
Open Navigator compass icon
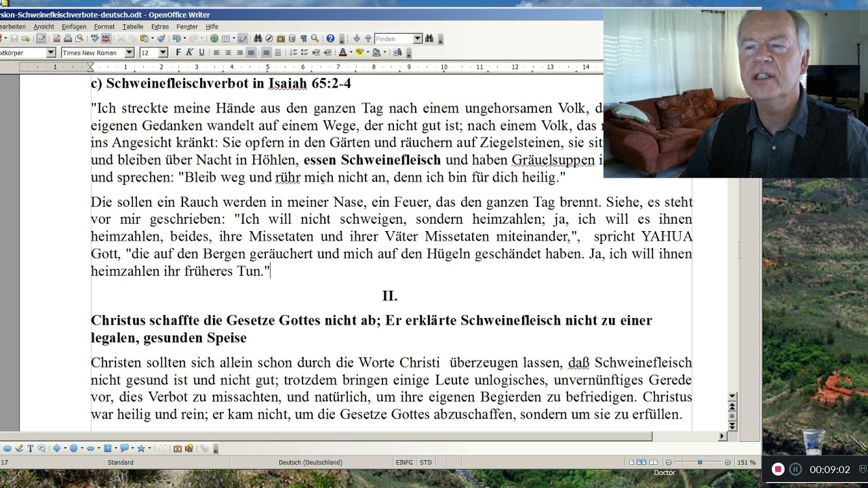(269, 39)
